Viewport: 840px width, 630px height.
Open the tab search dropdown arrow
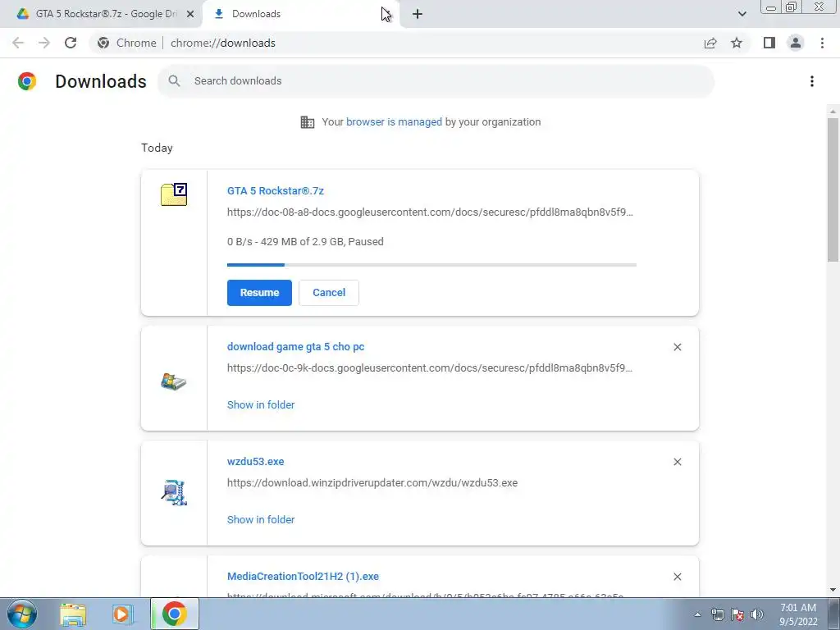point(742,14)
